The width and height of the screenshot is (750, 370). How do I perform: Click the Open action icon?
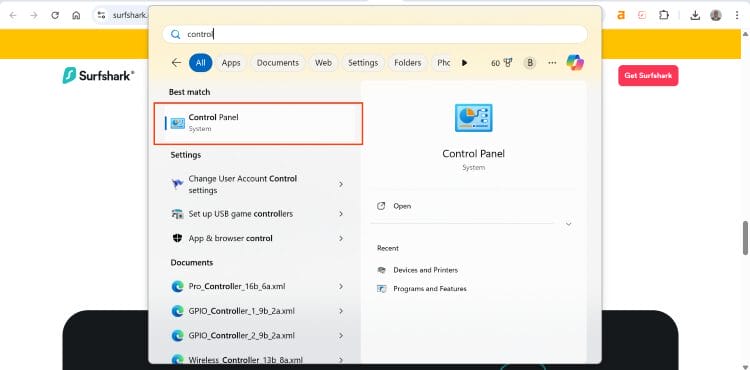(x=381, y=206)
